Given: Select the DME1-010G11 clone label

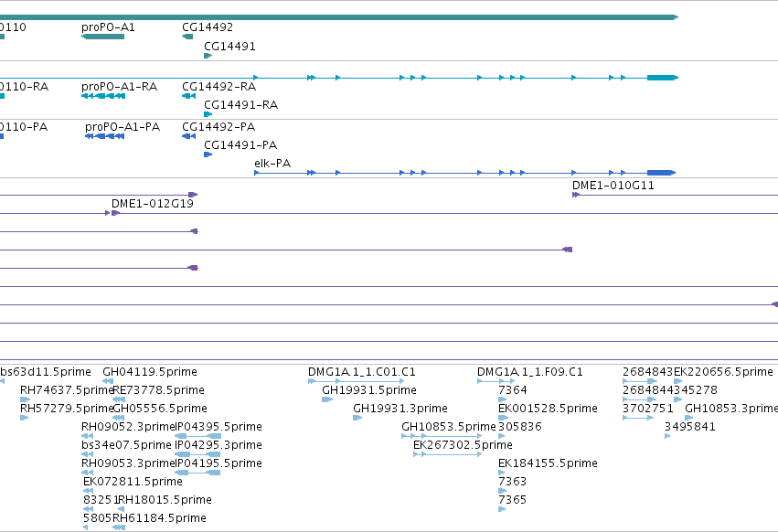Looking at the screenshot, I should [x=613, y=186].
